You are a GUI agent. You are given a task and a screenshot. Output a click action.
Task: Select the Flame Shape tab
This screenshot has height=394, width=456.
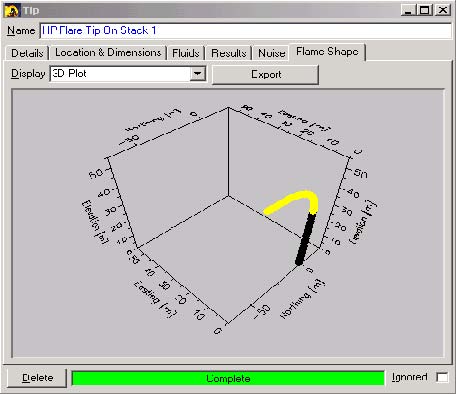point(327,52)
